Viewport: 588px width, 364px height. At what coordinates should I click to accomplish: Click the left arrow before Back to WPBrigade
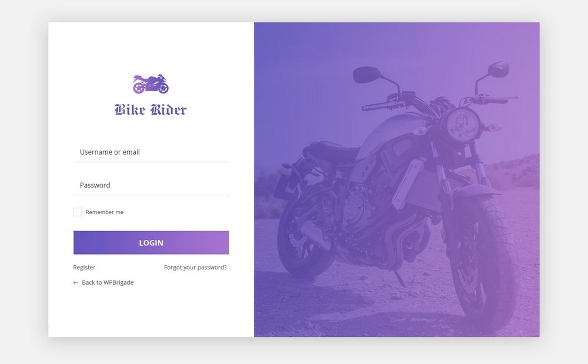coord(76,283)
